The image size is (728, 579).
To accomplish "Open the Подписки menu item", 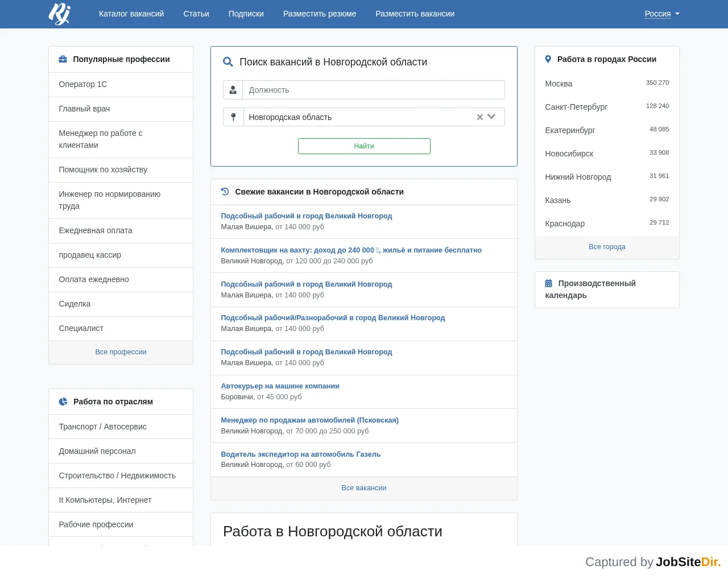I will (x=246, y=14).
